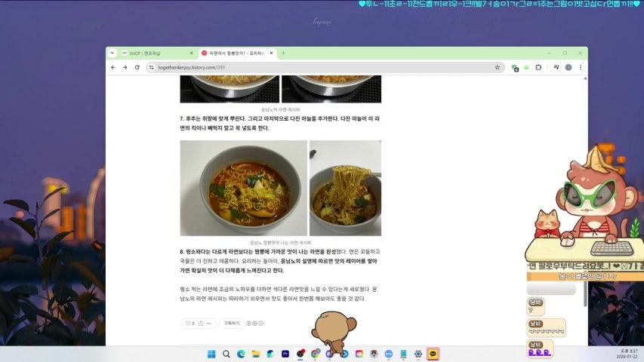The width and height of the screenshot is (644, 362).
Task: Open File Explorer from taskbar
Action: [x=256, y=354]
